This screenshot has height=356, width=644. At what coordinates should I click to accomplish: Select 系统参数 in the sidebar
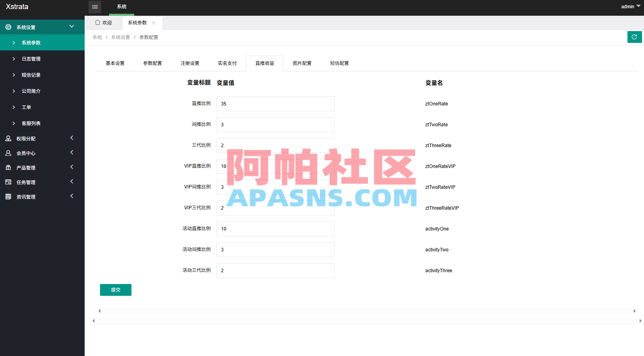42,42
